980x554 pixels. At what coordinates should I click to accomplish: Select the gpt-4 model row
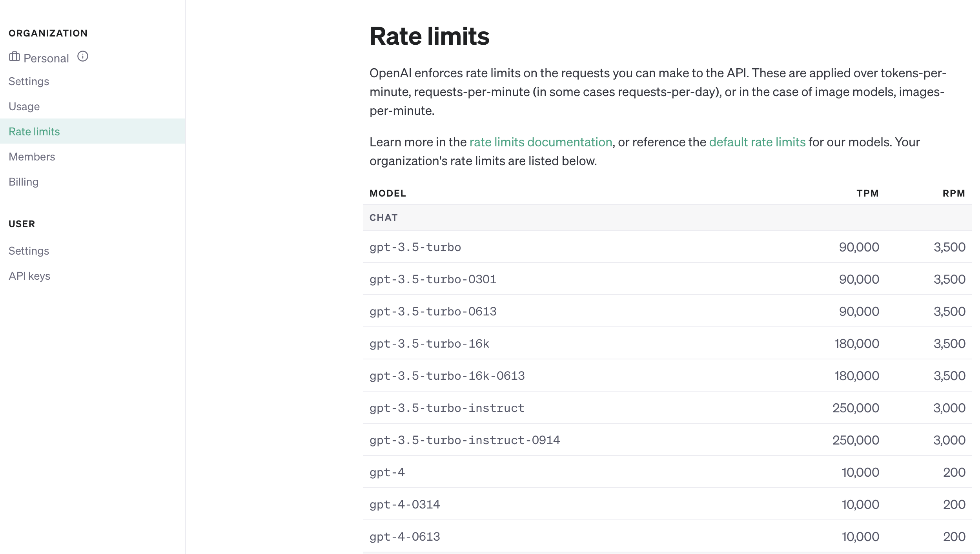[387, 472]
